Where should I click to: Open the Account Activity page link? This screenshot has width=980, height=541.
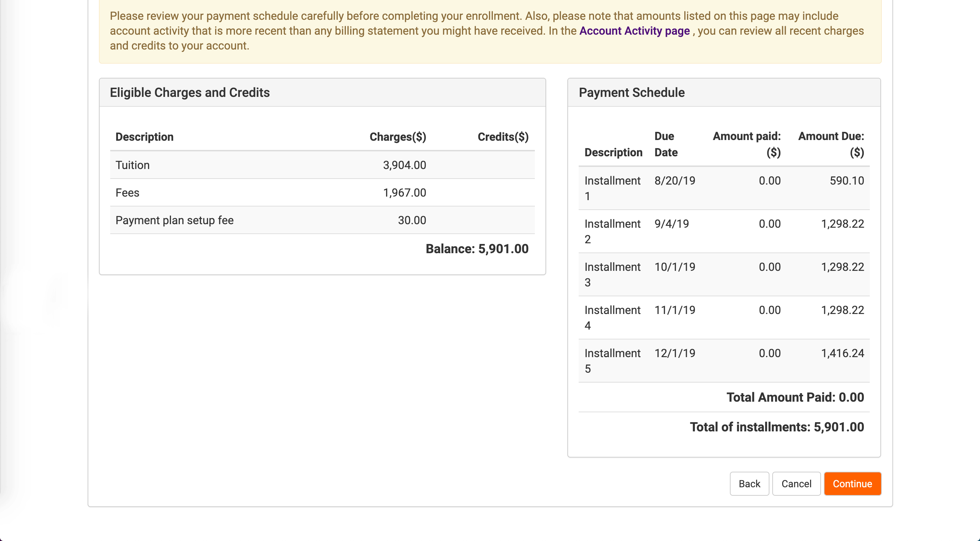point(634,31)
